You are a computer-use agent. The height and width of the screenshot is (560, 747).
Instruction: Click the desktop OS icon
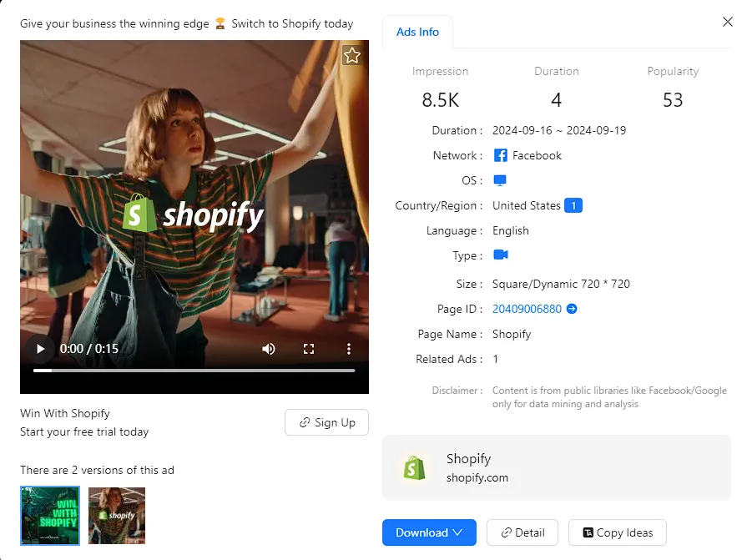(x=500, y=180)
